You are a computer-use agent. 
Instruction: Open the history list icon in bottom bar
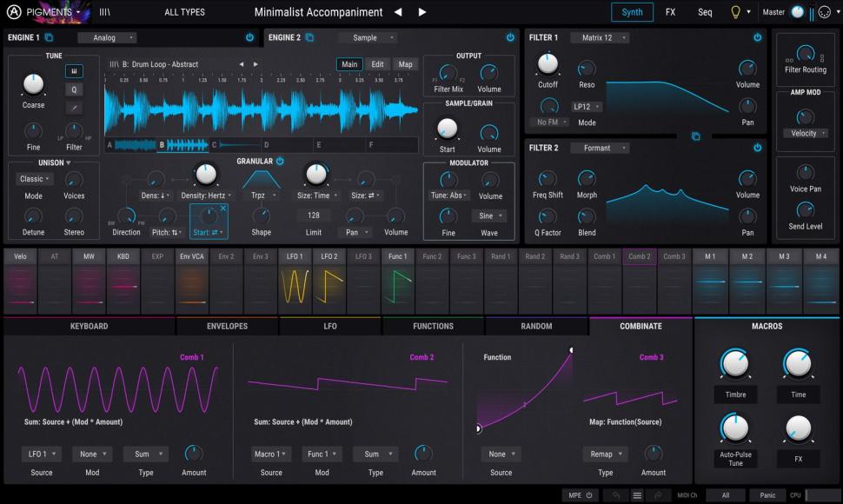639,494
